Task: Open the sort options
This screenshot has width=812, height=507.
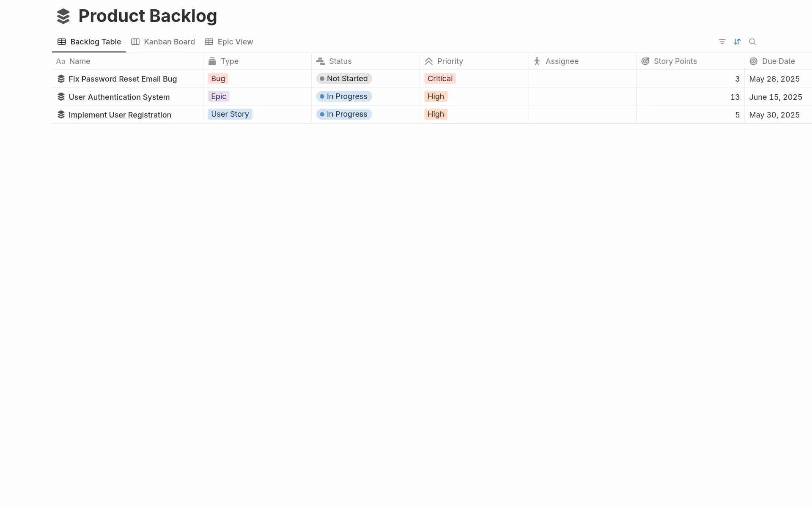Action: (x=737, y=41)
